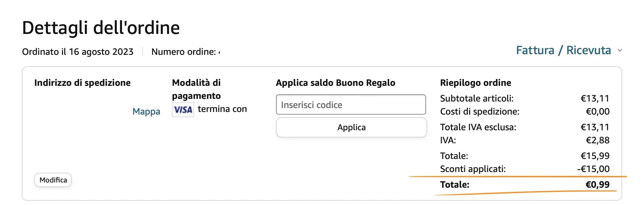Click the Applica saldo Buono Regalo header
644x205 pixels.
[335, 83]
